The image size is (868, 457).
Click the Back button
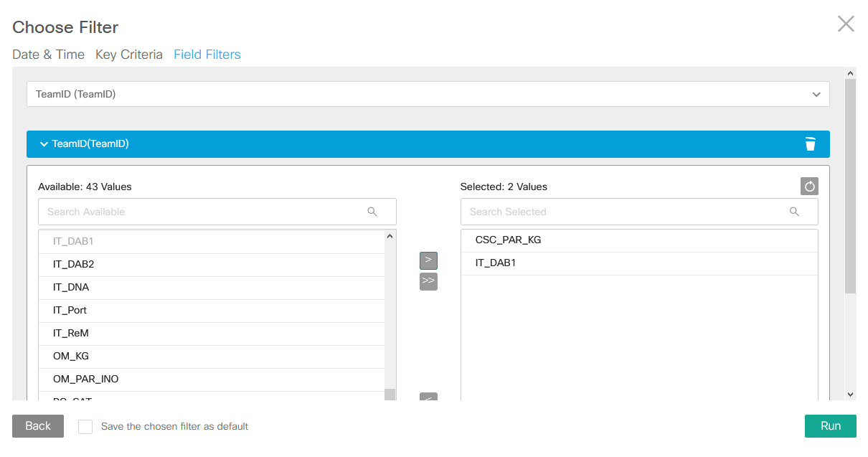pos(38,426)
